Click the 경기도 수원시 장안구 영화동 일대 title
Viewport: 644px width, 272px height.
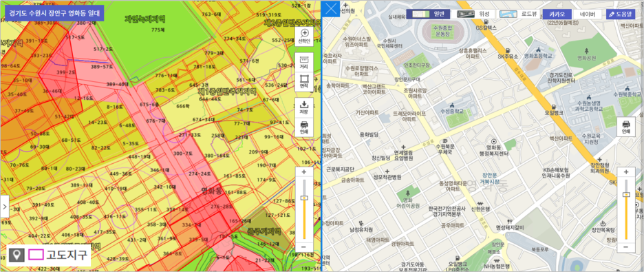point(54,12)
